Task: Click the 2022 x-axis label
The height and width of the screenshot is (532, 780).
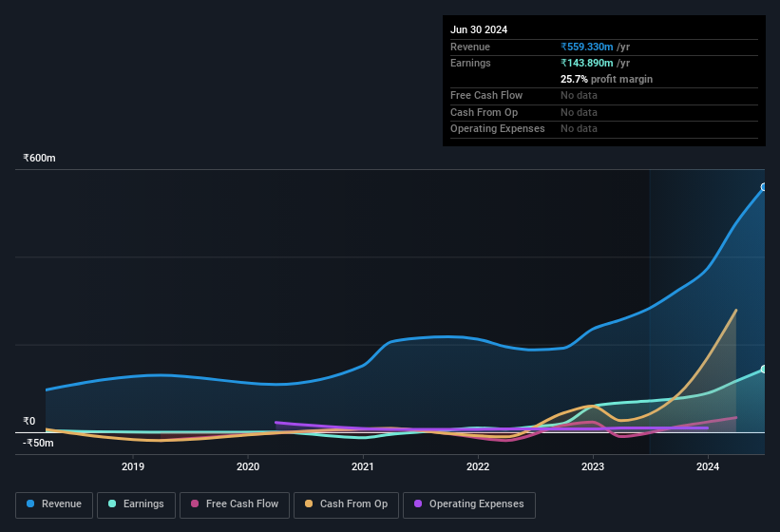Action: pos(478,466)
